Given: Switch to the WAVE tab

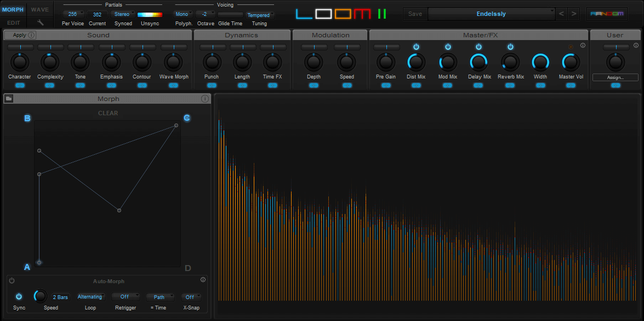Looking at the screenshot, I should coord(40,9).
